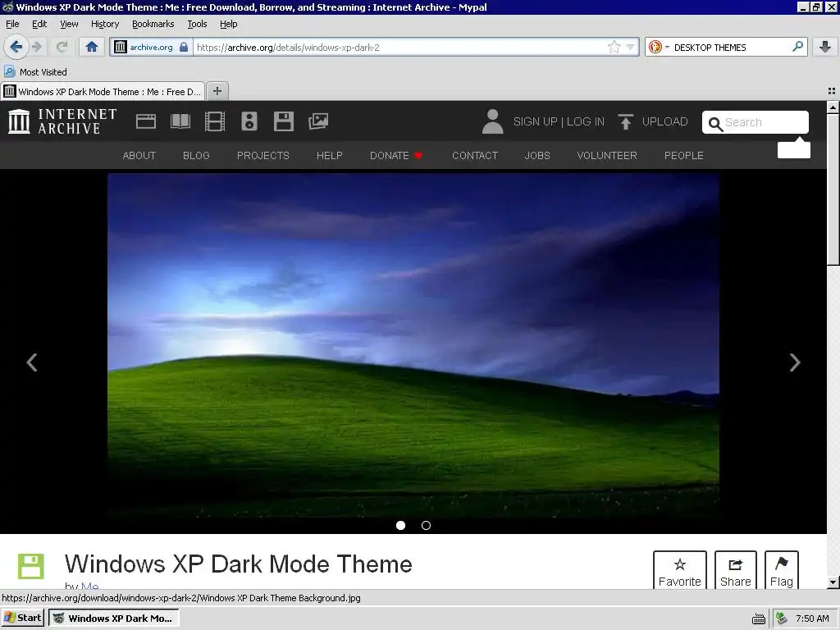The image size is (840, 630).
Task: Open the downloads panel arrow
Action: (825, 47)
